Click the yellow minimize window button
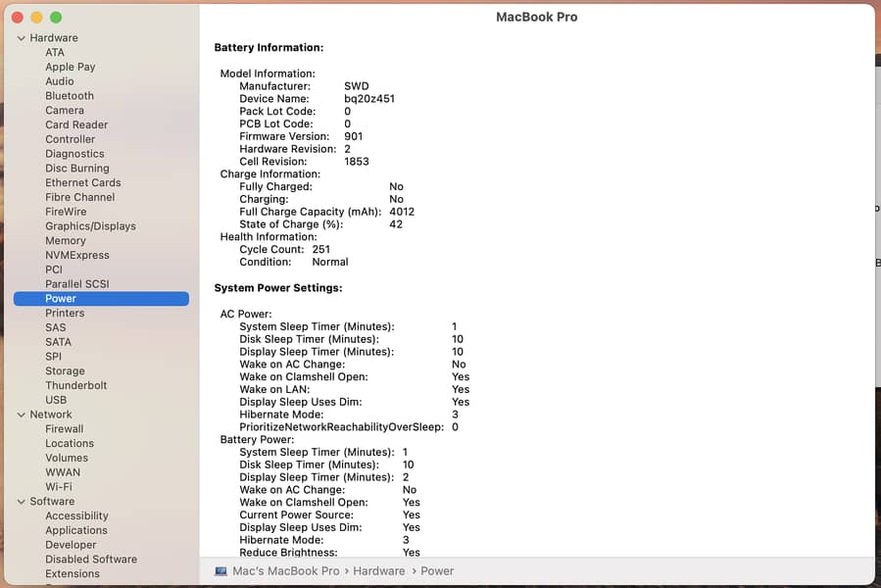 [36, 18]
